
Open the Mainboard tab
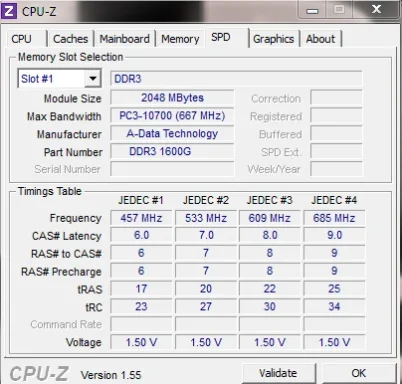tap(124, 39)
